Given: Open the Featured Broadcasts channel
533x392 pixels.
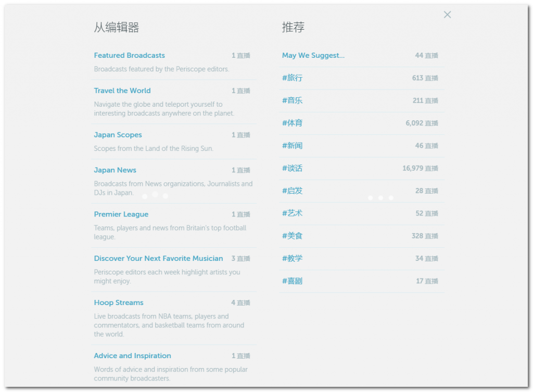Looking at the screenshot, I should pos(129,55).
